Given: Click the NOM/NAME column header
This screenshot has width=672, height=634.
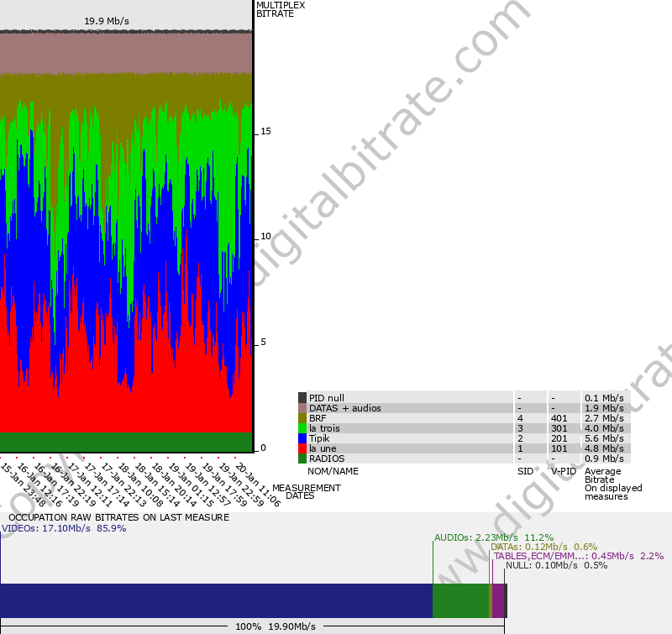Looking at the screenshot, I should pos(333,471).
